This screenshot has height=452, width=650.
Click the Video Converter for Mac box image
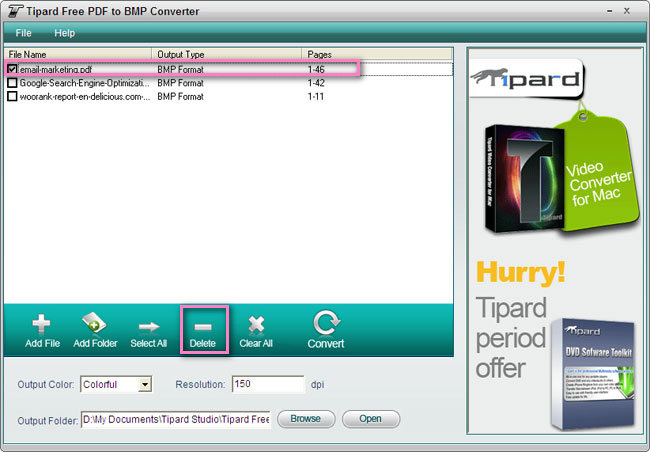click(524, 178)
